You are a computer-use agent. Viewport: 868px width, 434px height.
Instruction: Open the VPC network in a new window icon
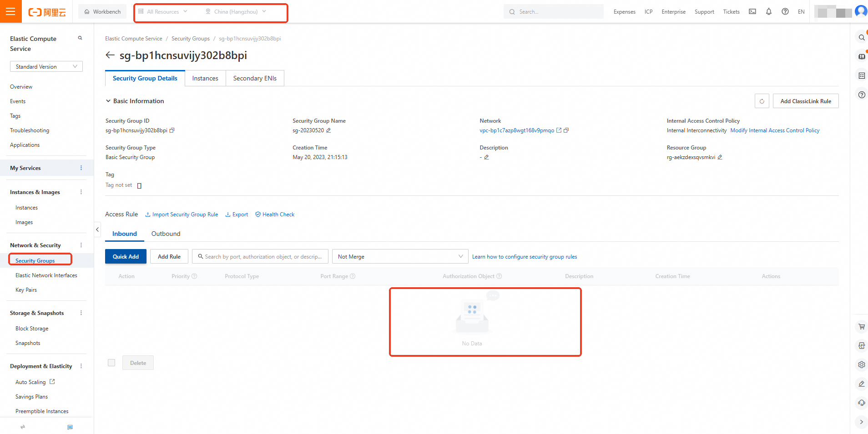(559, 130)
